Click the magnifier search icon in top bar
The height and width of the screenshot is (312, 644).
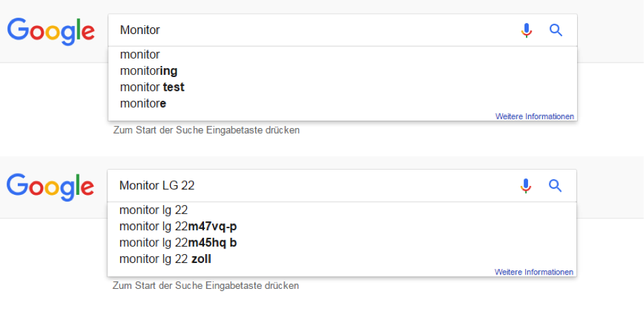[x=556, y=31]
